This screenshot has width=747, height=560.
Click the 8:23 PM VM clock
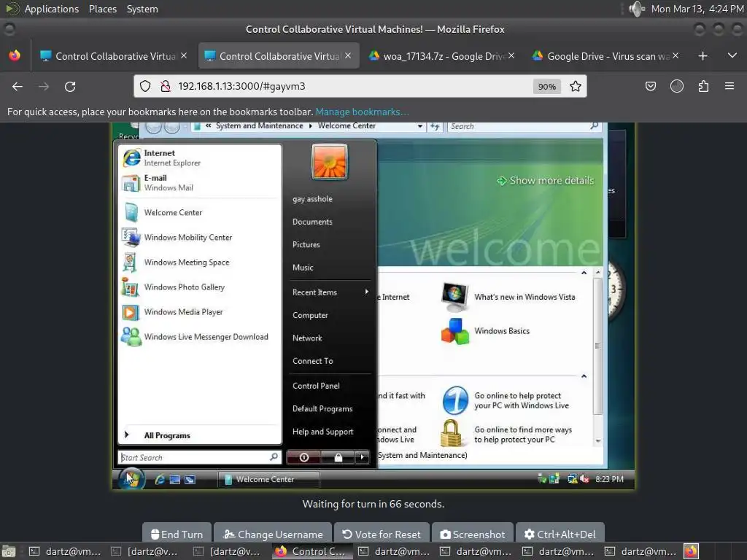click(609, 479)
